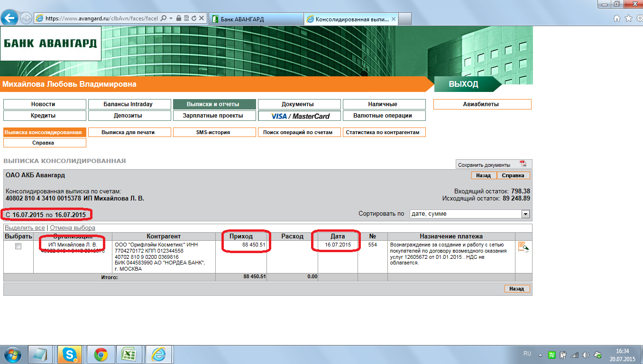Open Зарплатные проекты menu

214,116
